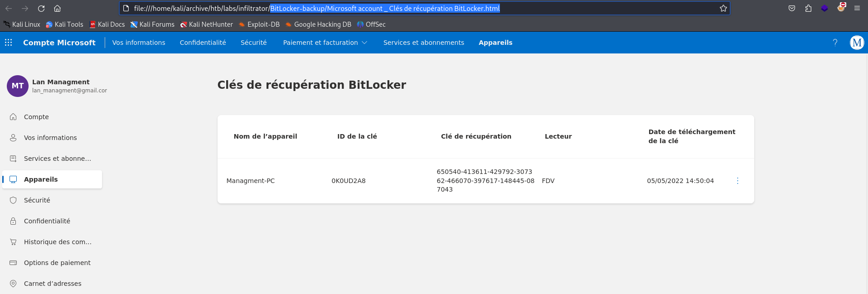
Task: Click the Clé de récupération column header
Action: click(476, 136)
